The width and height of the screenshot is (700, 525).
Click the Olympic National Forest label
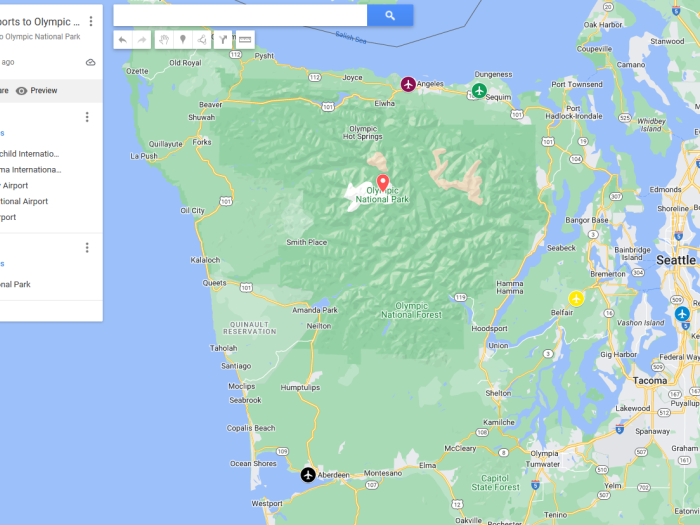(x=411, y=310)
